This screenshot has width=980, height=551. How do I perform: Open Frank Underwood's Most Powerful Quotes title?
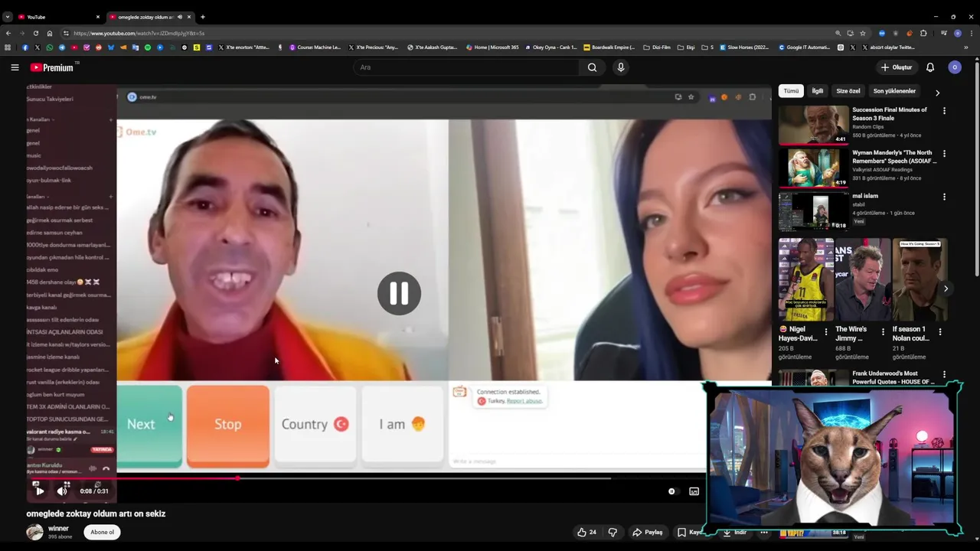893,377
